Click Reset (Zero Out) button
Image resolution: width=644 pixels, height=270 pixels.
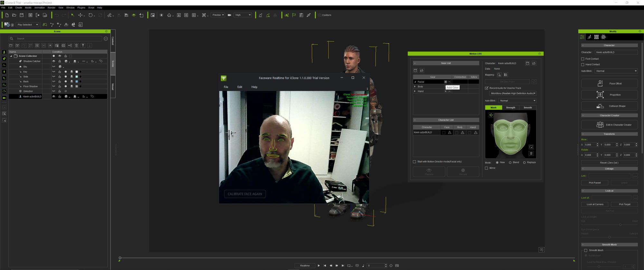point(609,163)
